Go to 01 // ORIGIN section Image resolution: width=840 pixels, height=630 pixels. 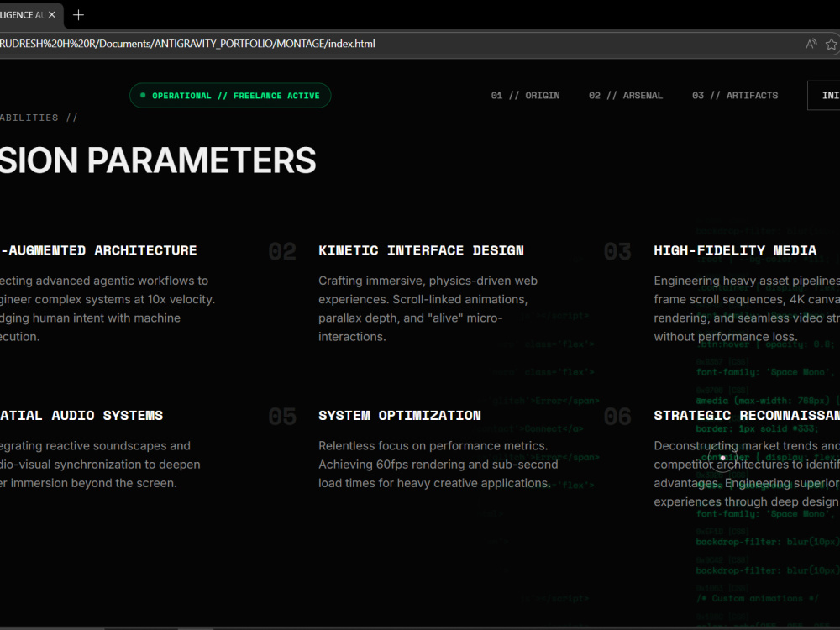click(x=525, y=96)
